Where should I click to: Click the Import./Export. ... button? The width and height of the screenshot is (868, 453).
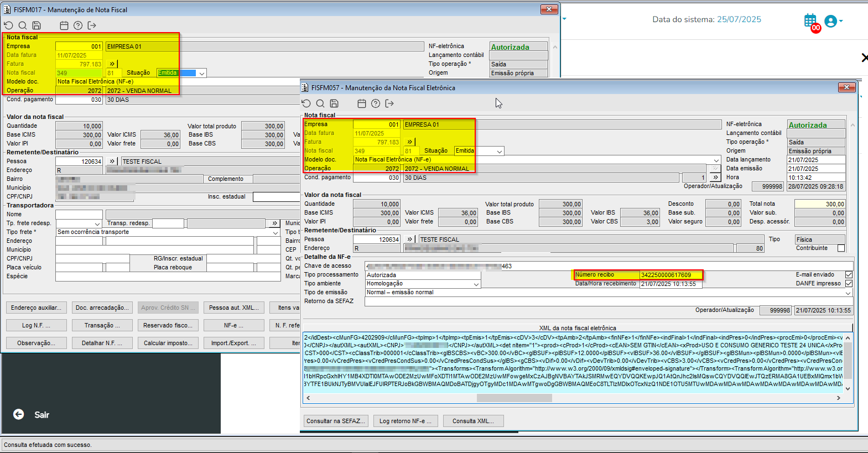tap(233, 343)
